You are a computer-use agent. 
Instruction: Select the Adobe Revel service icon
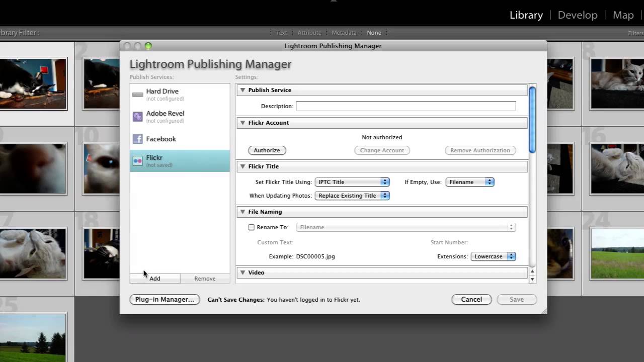(137, 117)
